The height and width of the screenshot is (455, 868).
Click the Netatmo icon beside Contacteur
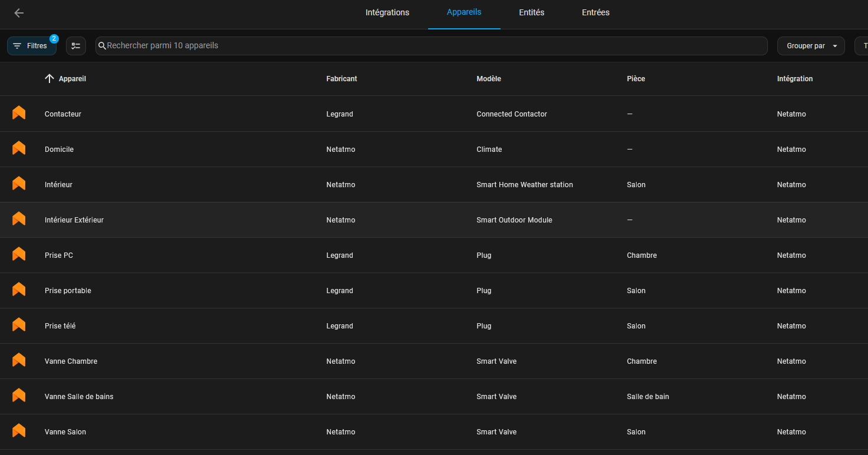19,113
